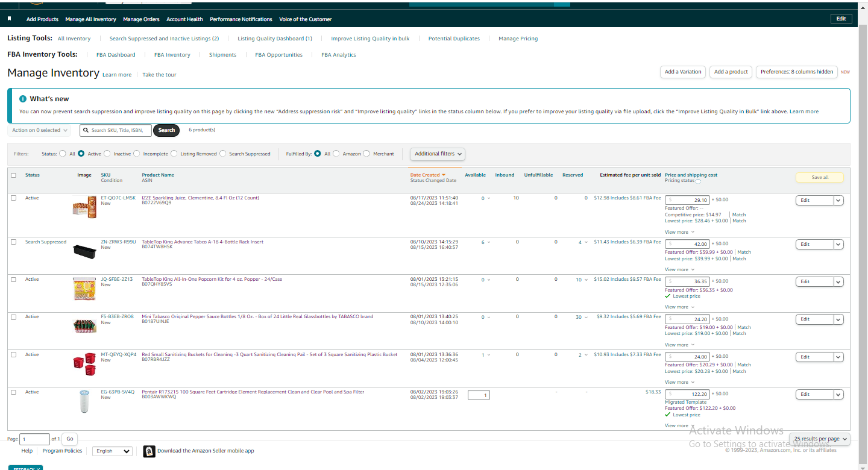Check the Pentair filter row checkbox
Screen dimensions: 868x470
click(13, 392)
